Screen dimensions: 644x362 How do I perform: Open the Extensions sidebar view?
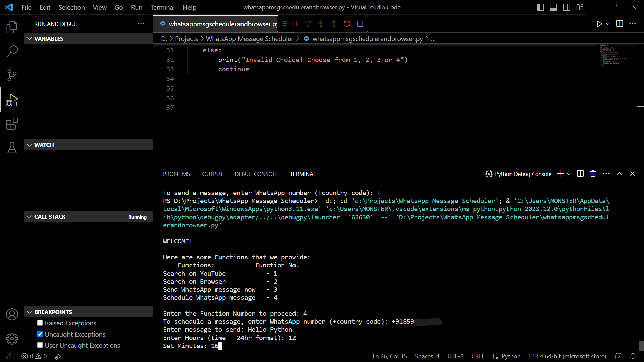[12, 124]
